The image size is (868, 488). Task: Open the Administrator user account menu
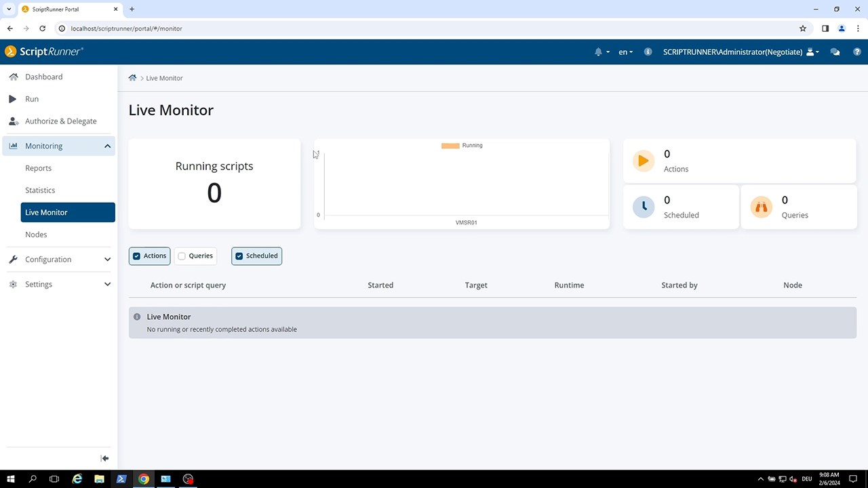coord(741,52)
